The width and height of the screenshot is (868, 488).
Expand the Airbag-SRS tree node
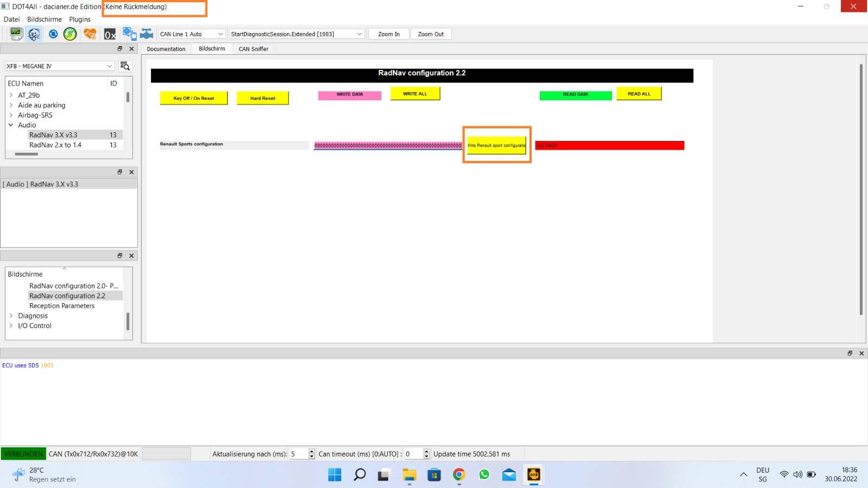11,115
